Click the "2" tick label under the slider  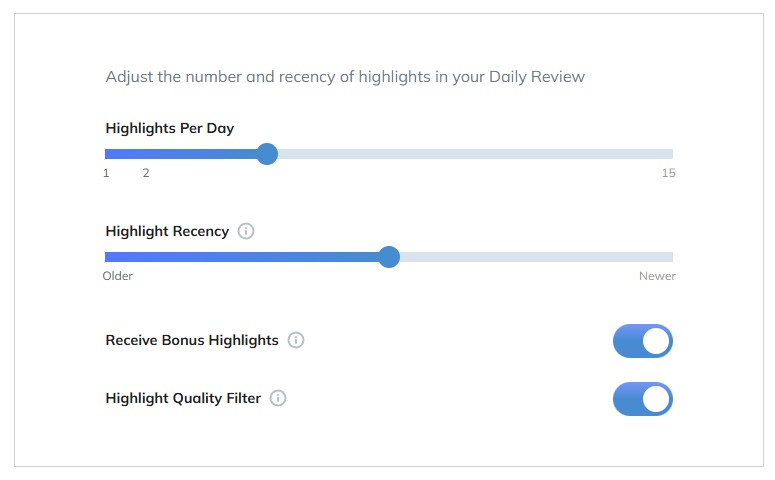(x=146, y=173)
